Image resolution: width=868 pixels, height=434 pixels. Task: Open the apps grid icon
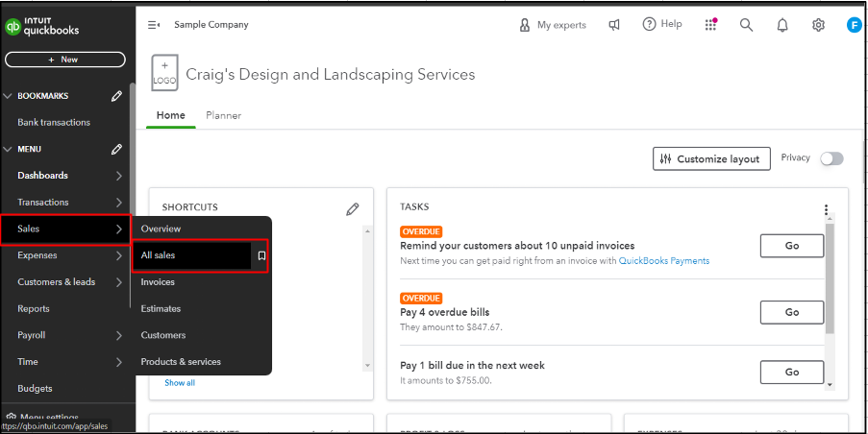[711, 25]
